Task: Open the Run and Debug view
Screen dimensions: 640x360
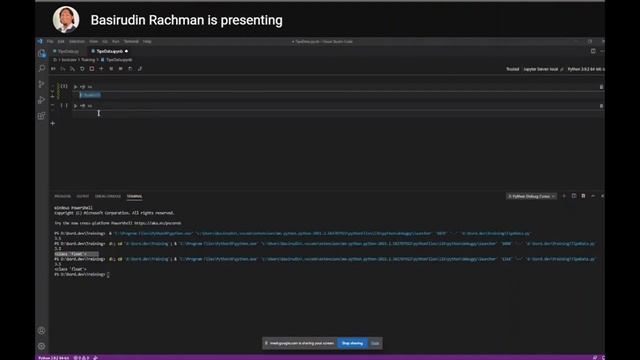Action: (42, 100)
